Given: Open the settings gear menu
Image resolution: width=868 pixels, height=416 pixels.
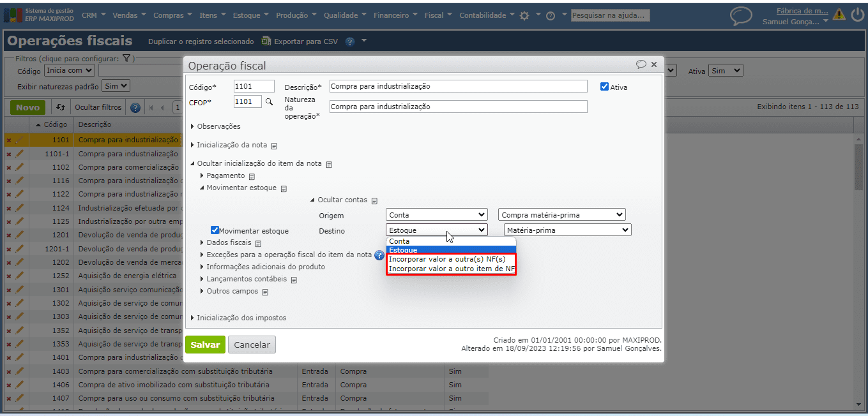Looking at the screenshot, I should tap(524, 15).
